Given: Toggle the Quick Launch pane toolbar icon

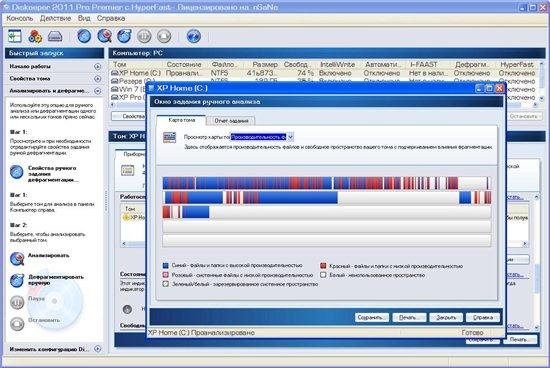Looking at the screenshot, I should [x=15, y=36].
